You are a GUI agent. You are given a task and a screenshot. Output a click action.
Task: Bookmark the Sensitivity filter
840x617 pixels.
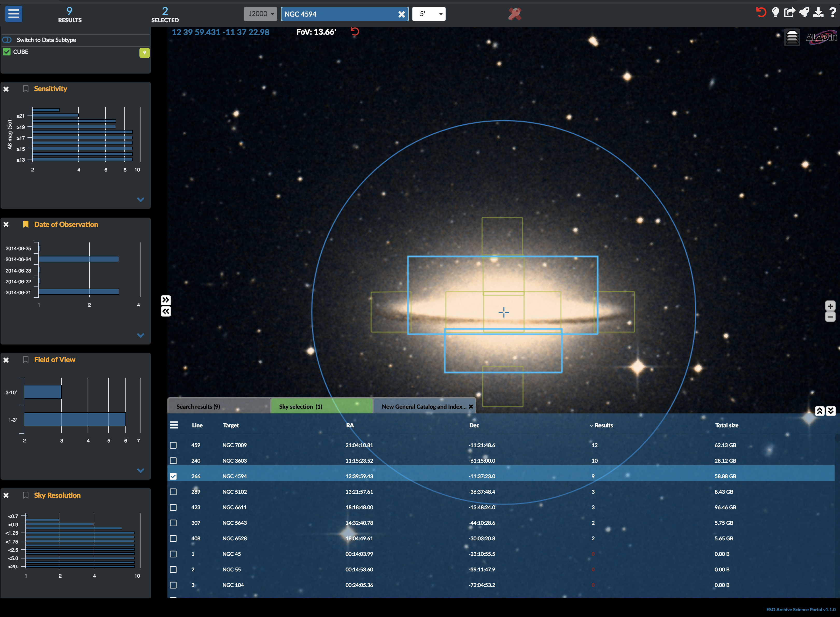point(25,89)
